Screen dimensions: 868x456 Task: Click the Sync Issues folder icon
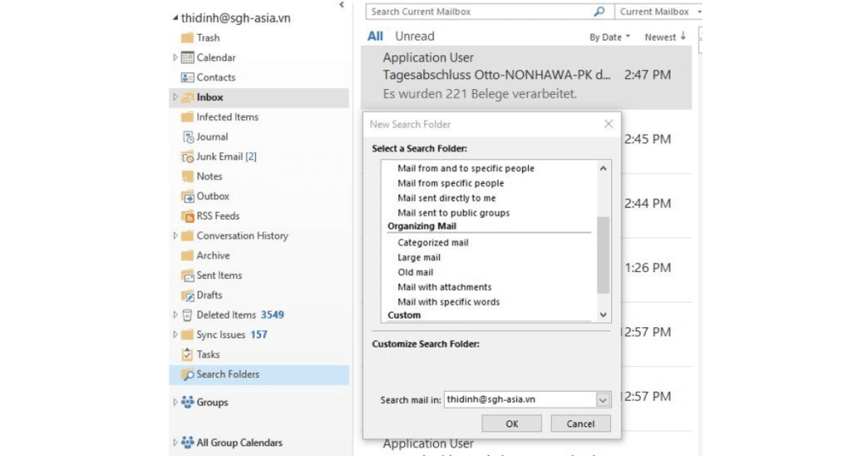click(x=187, y=335)
